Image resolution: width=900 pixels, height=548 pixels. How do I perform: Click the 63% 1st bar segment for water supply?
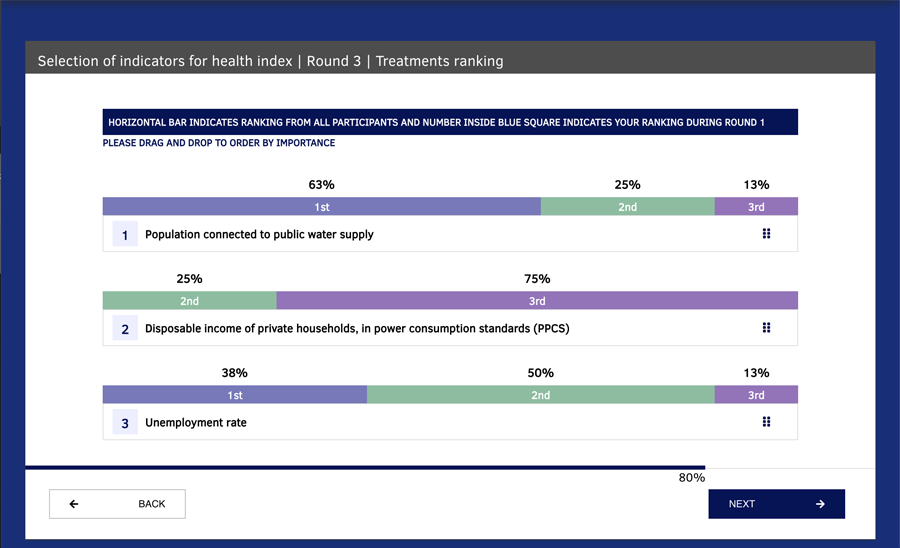tap(321, 207)
